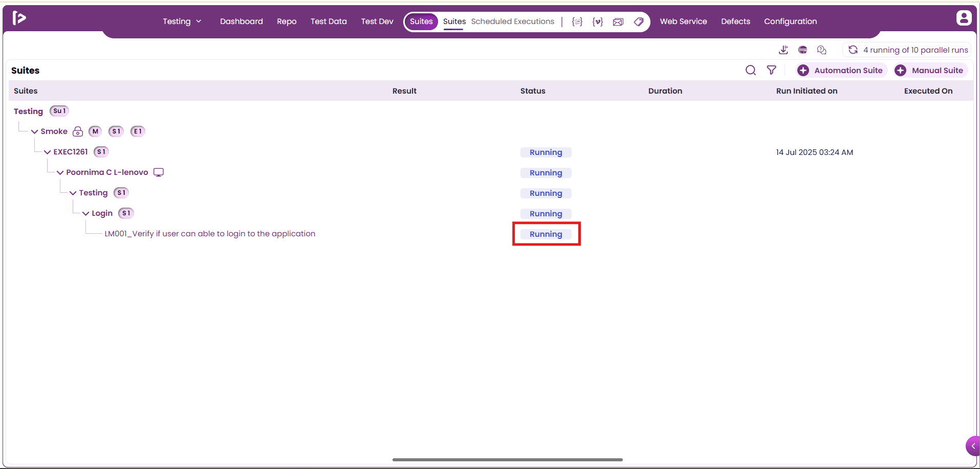Screen dimensions: 980x469
Task: Open the Defects menu
Action: pos(735,21)
